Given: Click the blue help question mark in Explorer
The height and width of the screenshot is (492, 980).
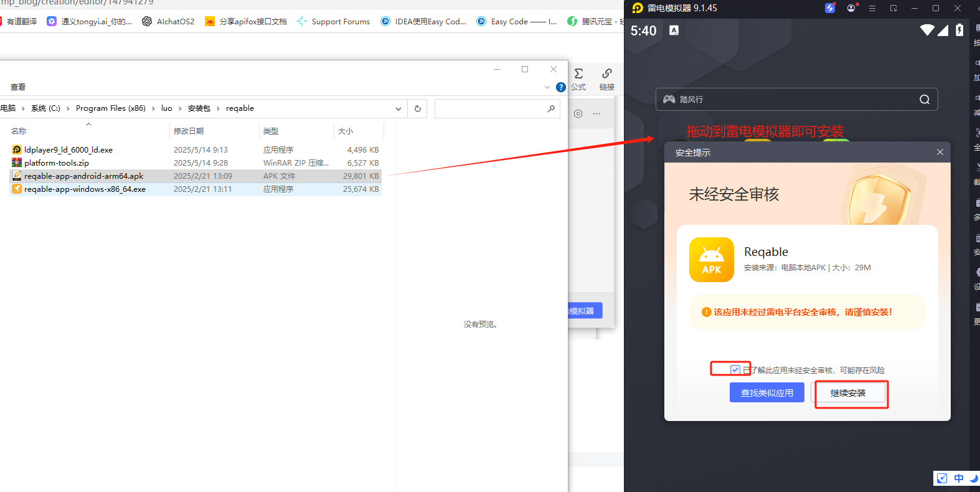Looking at the screenshot, I should click(x=560, y=87).
